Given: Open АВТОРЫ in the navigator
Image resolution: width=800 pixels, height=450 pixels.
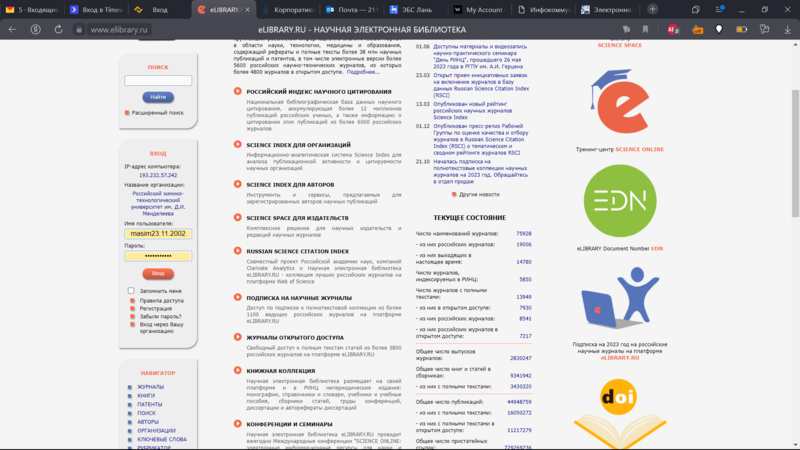Looking at the screenshot, I should tap(148, 422).
